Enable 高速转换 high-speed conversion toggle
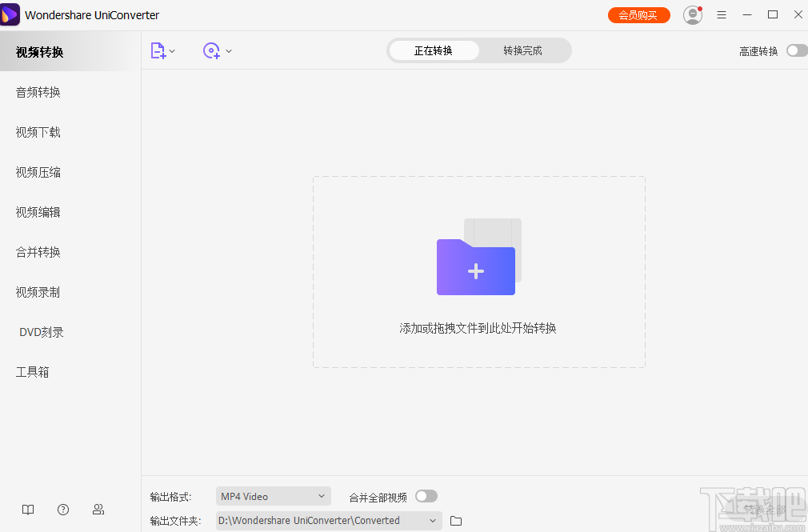 tap(796, 50)
